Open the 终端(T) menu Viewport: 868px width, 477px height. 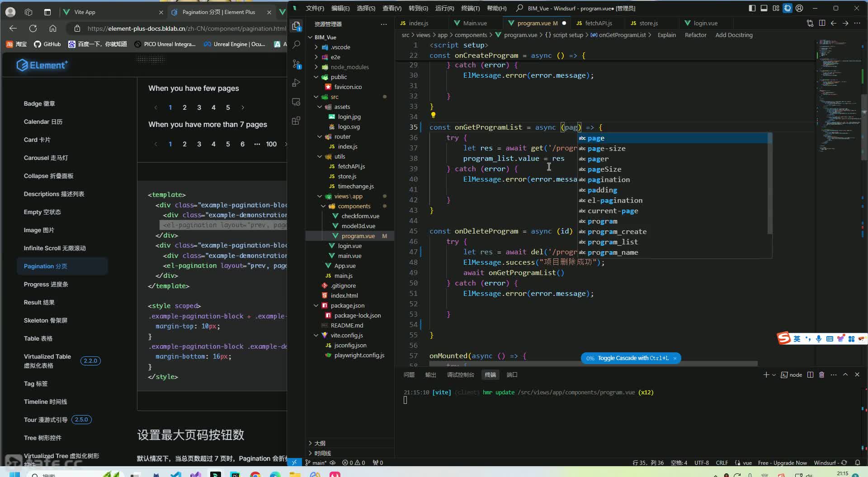click(x=470, y=8)
